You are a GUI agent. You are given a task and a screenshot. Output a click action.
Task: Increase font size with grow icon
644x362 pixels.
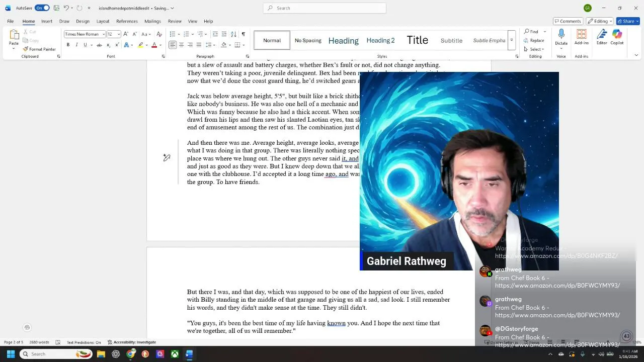click(126, 34)
